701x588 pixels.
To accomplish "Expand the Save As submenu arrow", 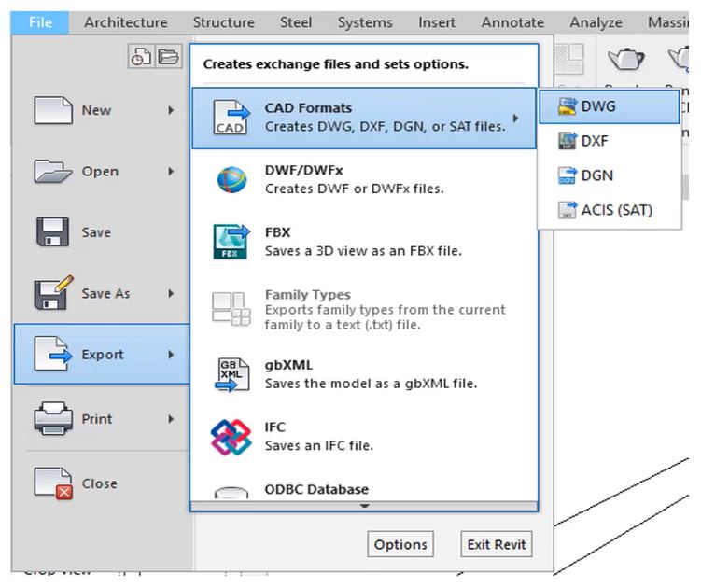I will click(x=171, y=293).
